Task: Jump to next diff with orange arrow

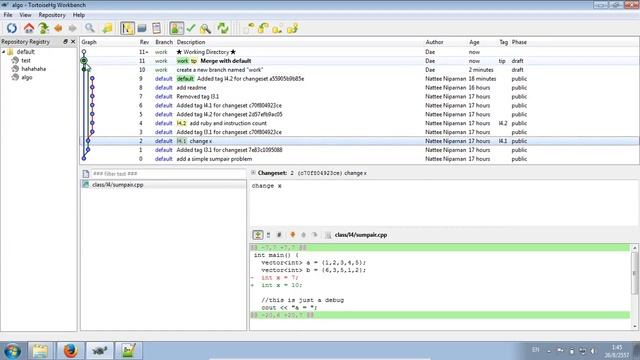Action: coord(292,235)
